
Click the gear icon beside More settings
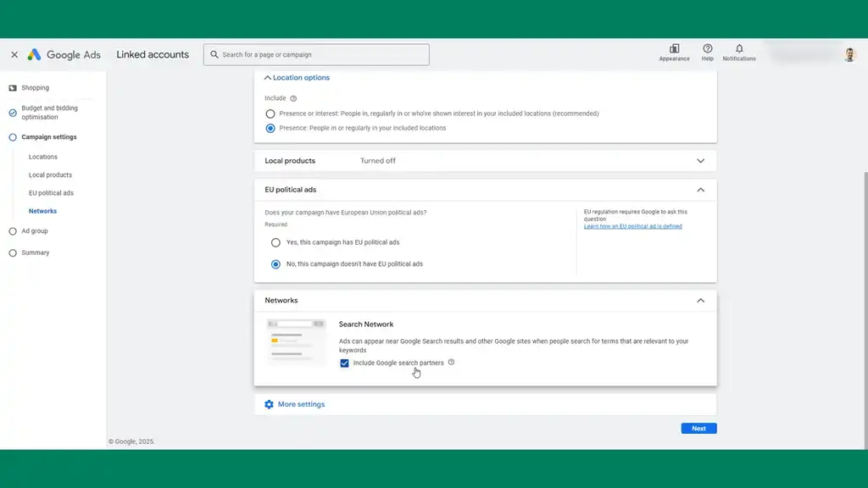(270, 404)
